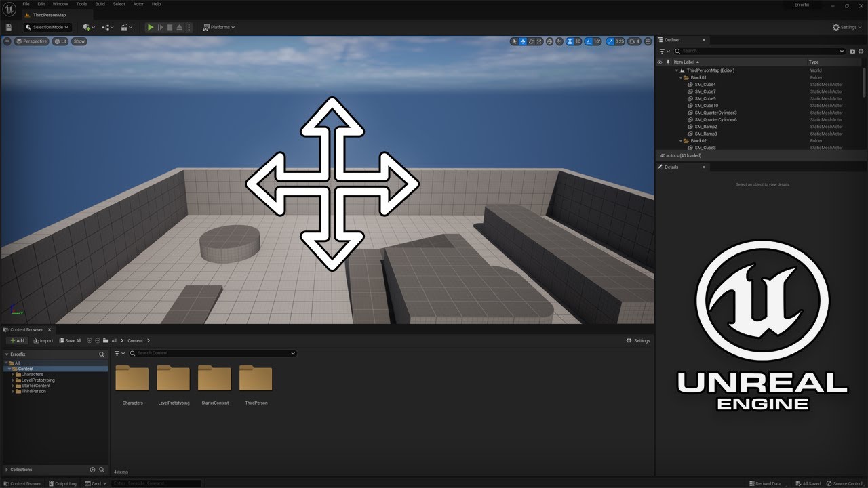Open the viewport hamburger options menu

tap(7, 41)
